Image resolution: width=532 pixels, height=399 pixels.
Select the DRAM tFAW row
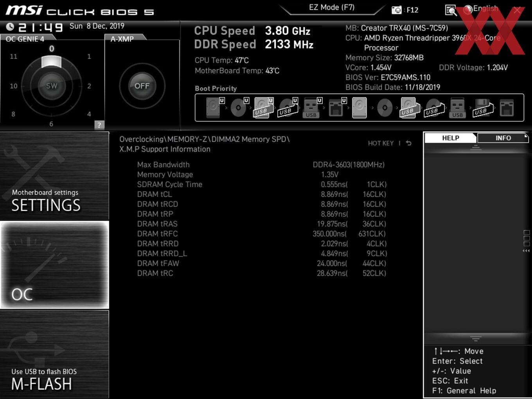click(261, 263)
